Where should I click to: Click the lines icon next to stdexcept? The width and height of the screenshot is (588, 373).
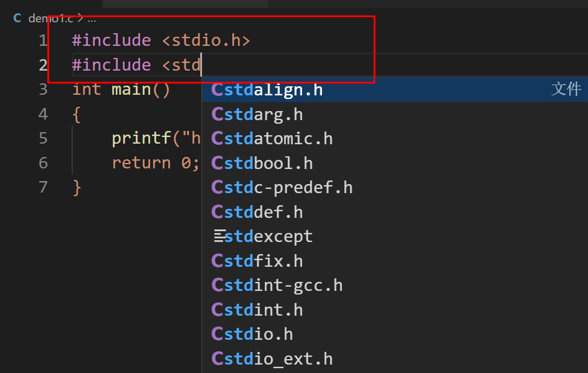(x=218, y=237)
